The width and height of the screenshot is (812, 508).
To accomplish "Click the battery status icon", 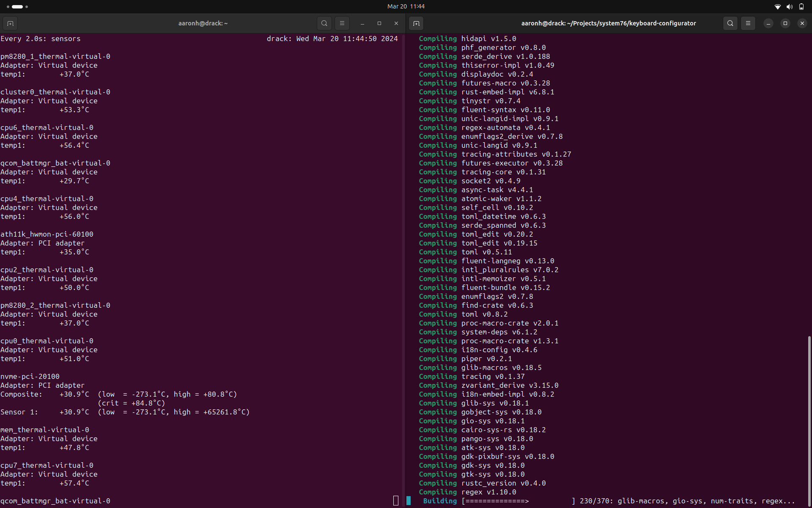I will (x=801, y=6).
